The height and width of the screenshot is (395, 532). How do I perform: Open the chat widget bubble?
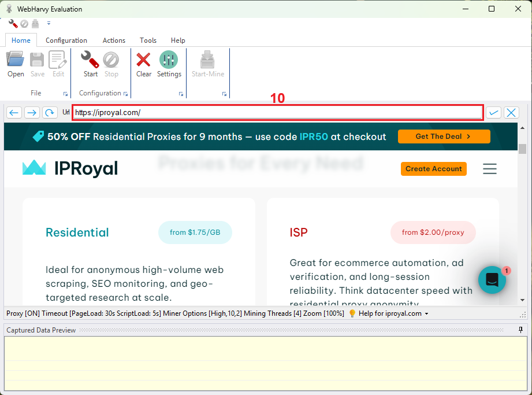click(492, 280)
